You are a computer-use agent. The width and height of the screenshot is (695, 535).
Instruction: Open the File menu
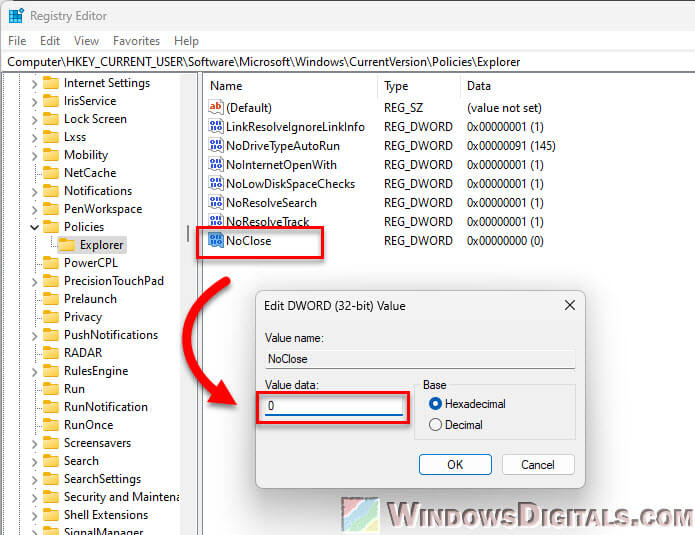(17, 41)
